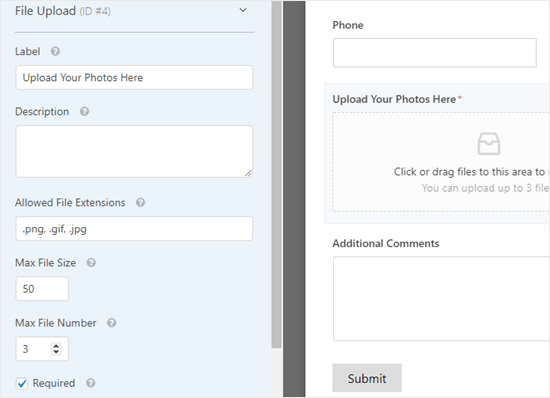Collapse the File Upload field options chevron
This screenshot has width=550, height=398.
pos(243,10)
